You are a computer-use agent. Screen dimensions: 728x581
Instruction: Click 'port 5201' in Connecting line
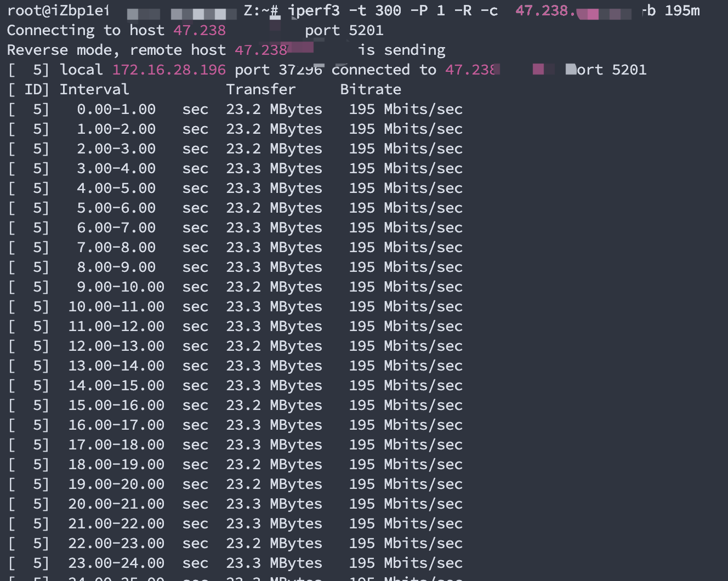click(344, 31)
